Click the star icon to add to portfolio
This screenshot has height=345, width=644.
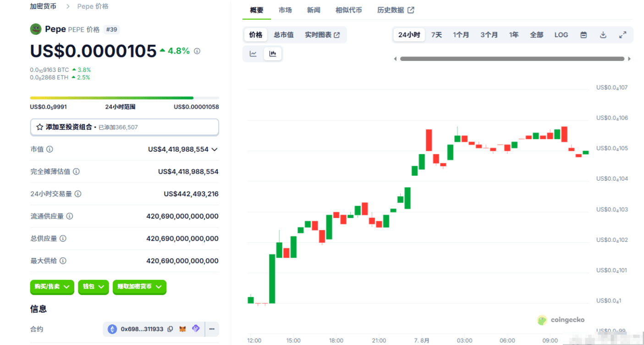coord(39,127)
